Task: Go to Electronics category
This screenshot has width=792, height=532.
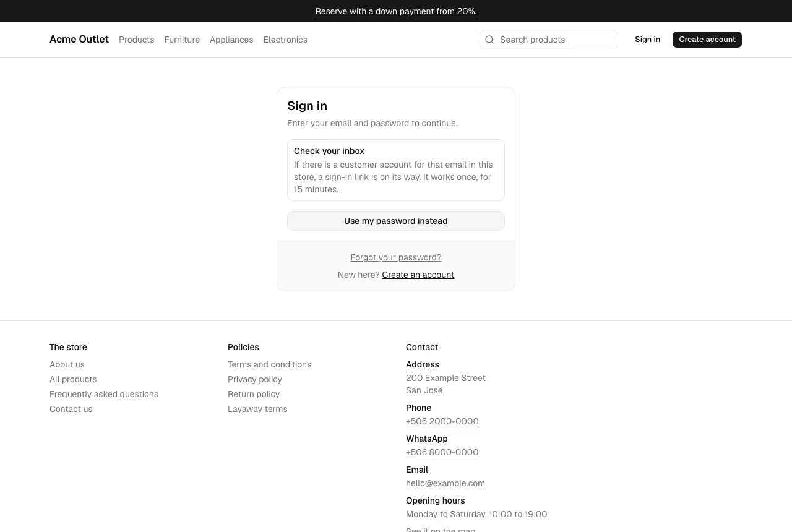Action: (x=285, y=40)
